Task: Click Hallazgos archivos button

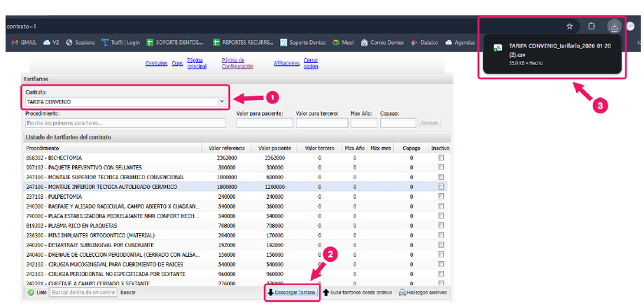Action: pyautogui.click(x=423, y=292)
